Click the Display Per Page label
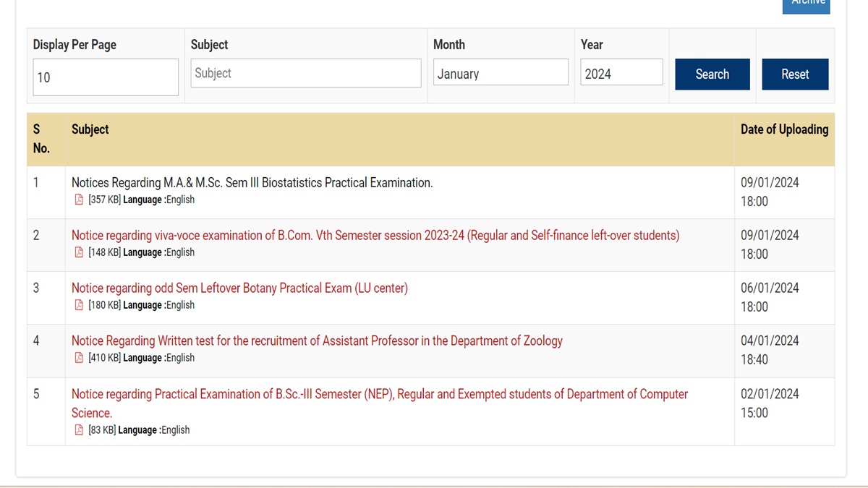The height and width of the screenshot is (488, 868). tap(75, 45)
